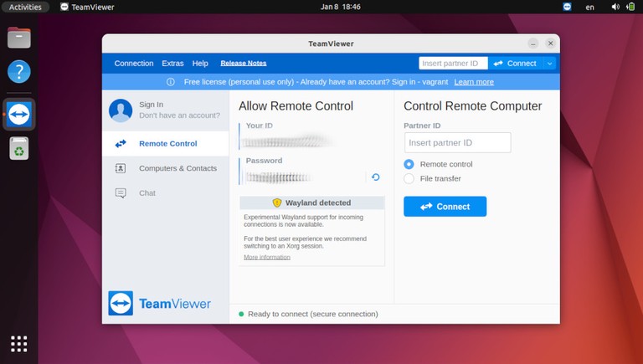
Task: Select the Remote control radio option
Action: (409, 164)
